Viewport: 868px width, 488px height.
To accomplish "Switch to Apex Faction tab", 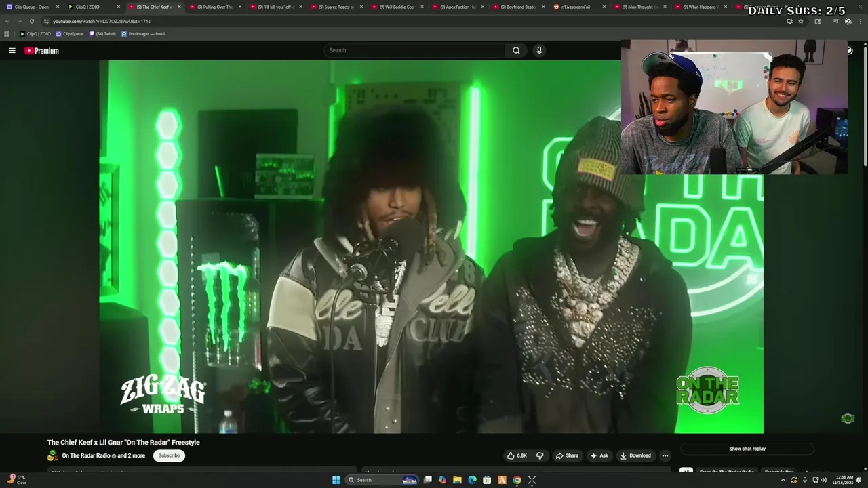I will coord(458,7).
